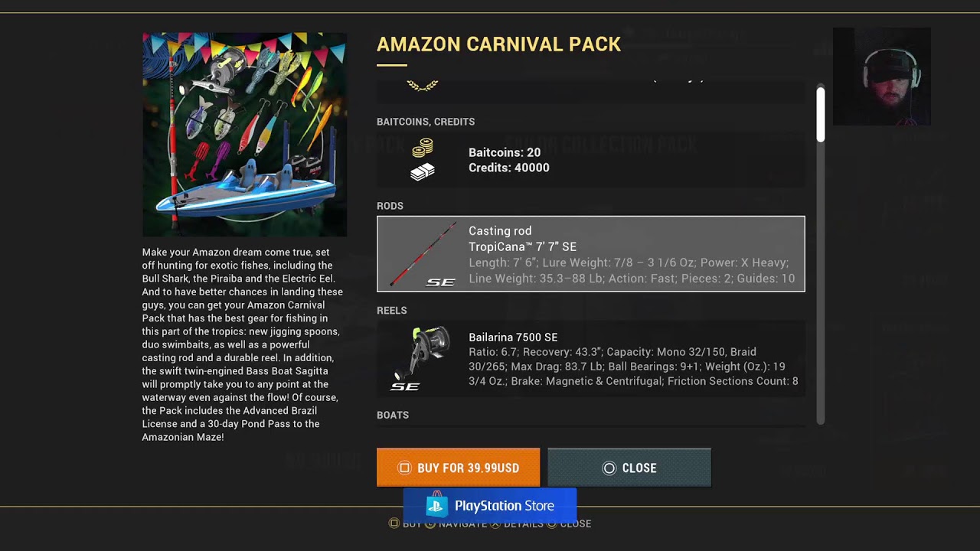Select the Baitcoins and Credits reward row
The width and height of the screenshot is (980, 551).
tap(591, 160)
